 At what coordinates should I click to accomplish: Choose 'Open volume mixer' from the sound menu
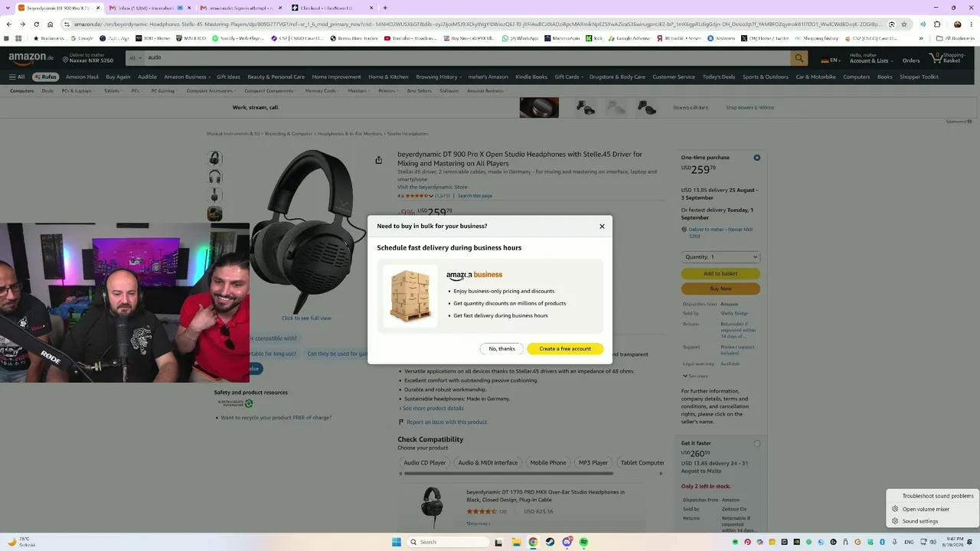pyautogui.click(x=932, y=509)
